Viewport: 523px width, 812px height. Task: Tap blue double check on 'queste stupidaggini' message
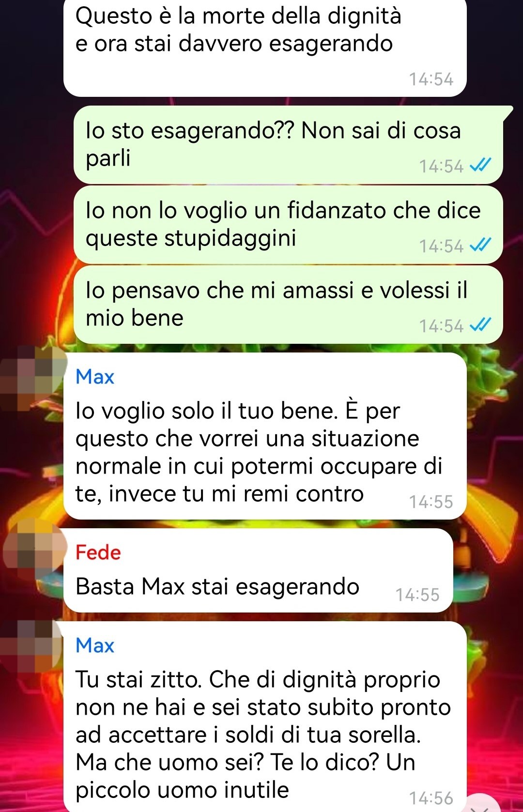481,245
